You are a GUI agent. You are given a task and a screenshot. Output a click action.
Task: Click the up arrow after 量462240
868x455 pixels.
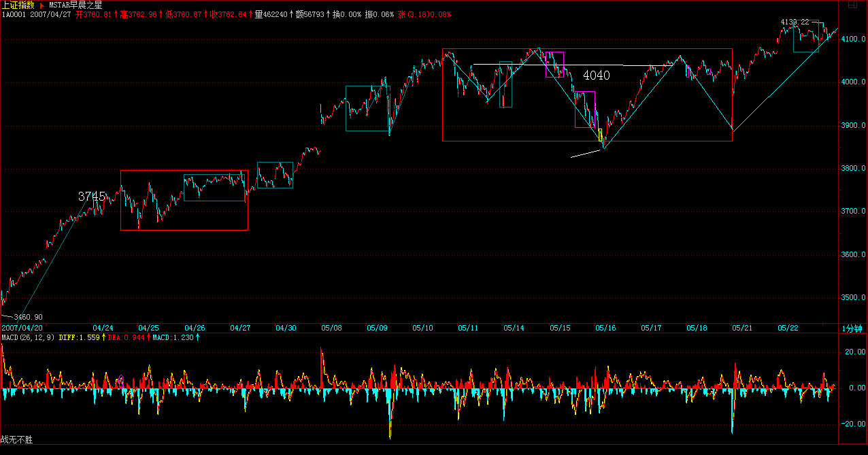tap(293, 14)
